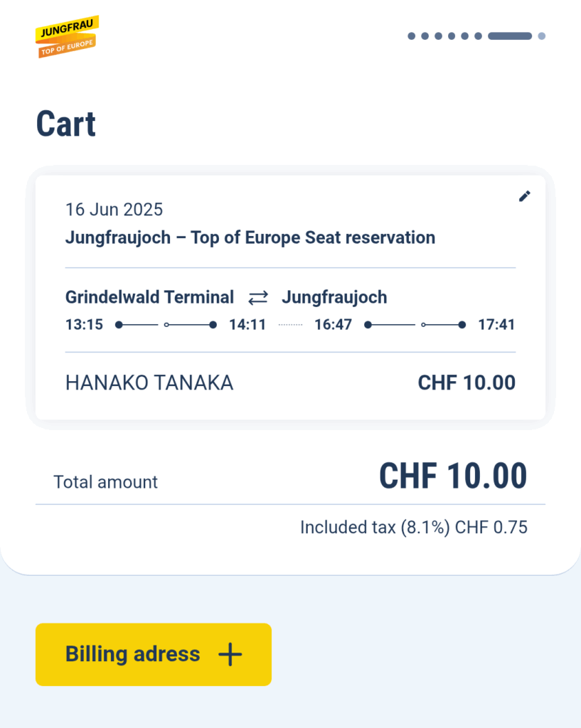
Task: Select the first progress step dot
Action: [412, 36]
